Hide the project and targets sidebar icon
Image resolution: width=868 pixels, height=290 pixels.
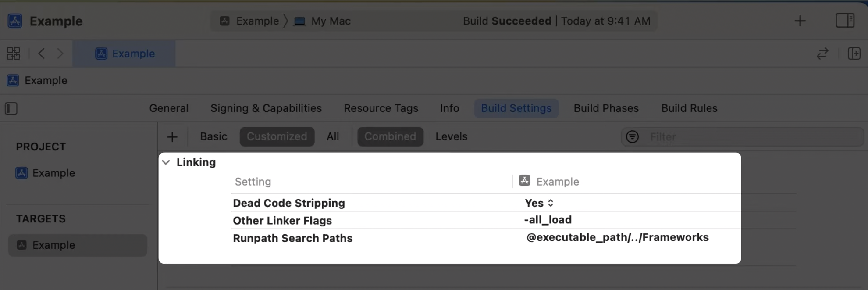coord(11,108)
